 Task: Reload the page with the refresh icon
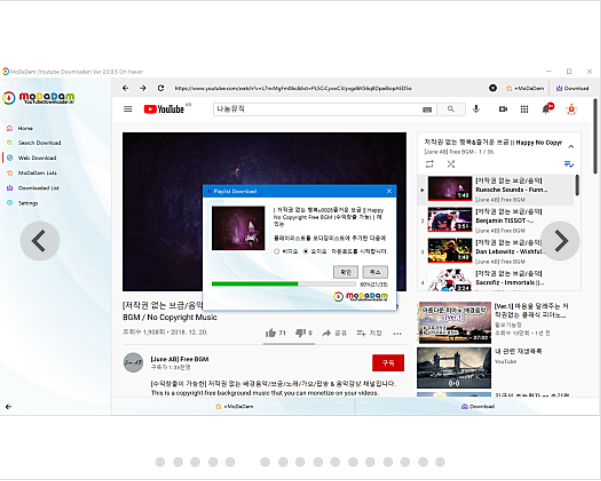click(161, 88)
